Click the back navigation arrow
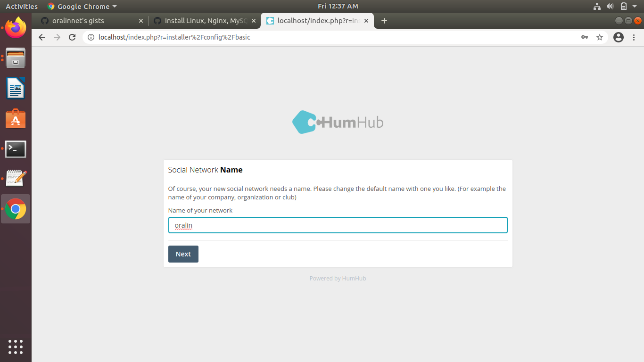Image resolution: width=644 pixels, height=362 pixels. click(41, 37)
